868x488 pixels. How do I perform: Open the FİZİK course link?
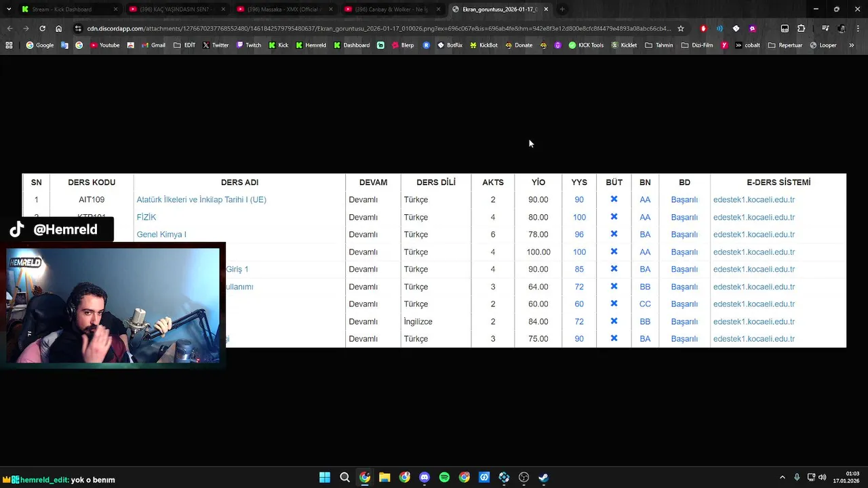146,218
